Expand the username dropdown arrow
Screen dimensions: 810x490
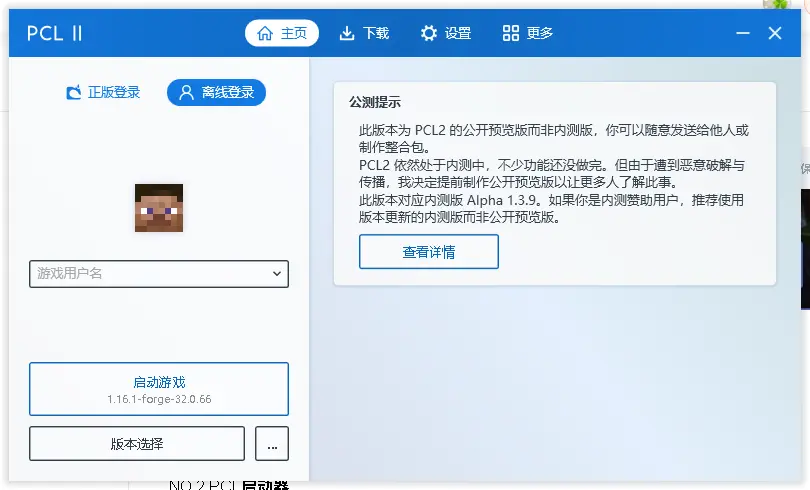click(x=277, y=274)
